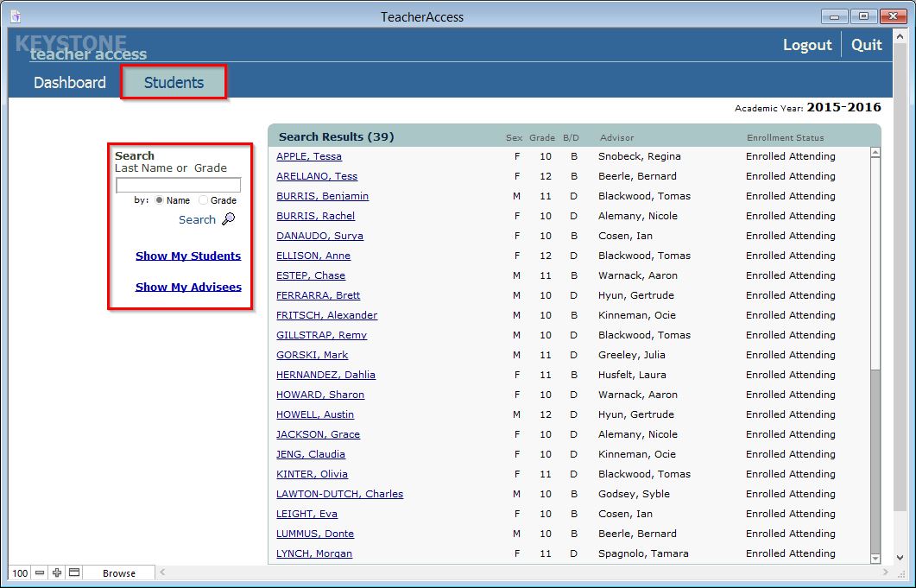Switch to the Dashboard tab
Viewport: 916px width, 588px height.
70,83
